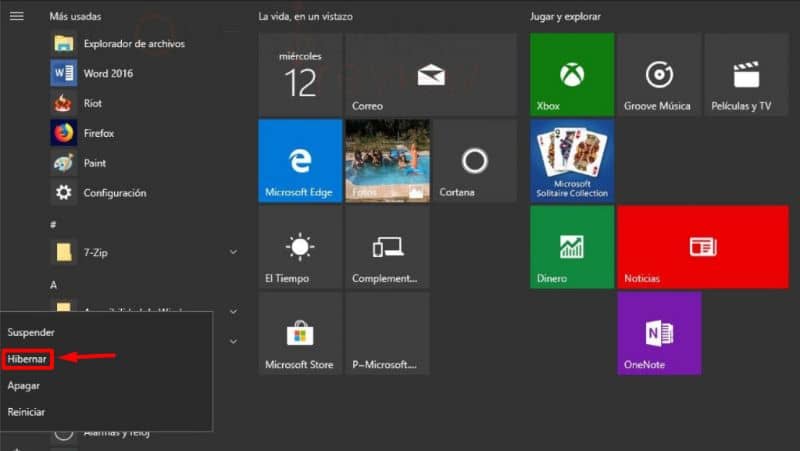Launch Microsoft Solitaire Collection tile

click(572, 161)
